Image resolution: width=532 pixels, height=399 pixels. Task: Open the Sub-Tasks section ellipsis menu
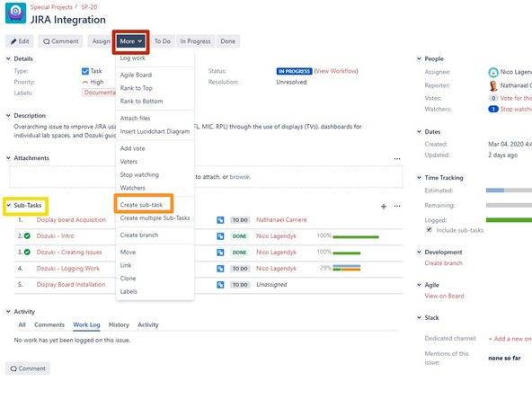click(397, 207)
